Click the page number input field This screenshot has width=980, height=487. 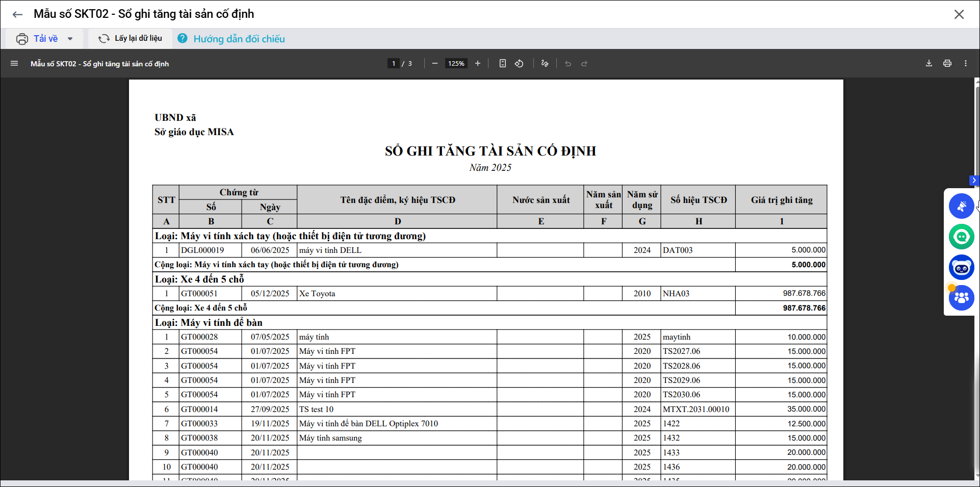[x=394, y=64]
